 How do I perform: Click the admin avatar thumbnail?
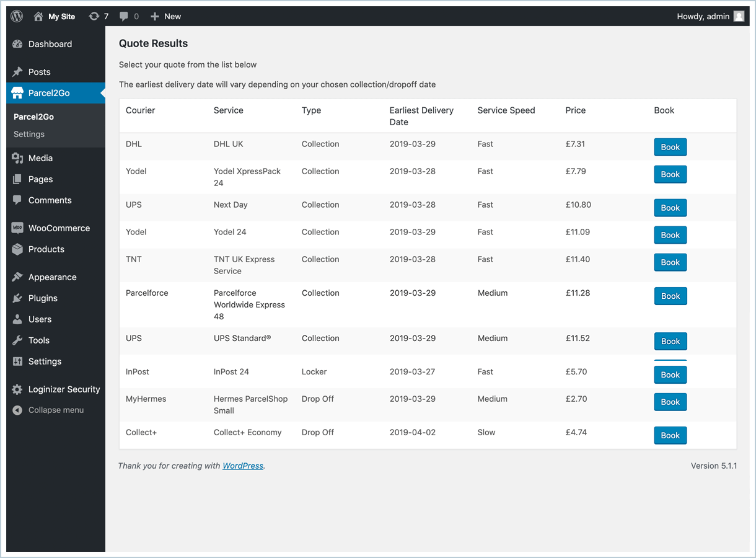click(x=739, y=17)
